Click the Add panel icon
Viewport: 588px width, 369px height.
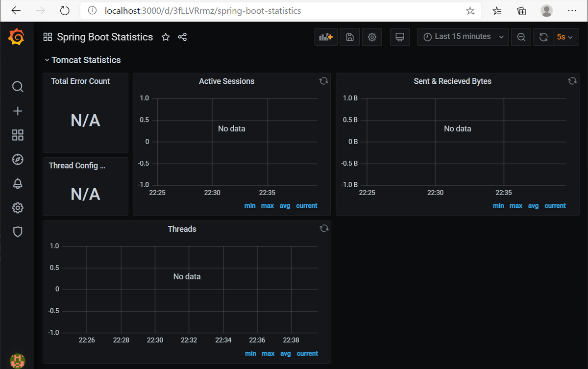[326, 37]
